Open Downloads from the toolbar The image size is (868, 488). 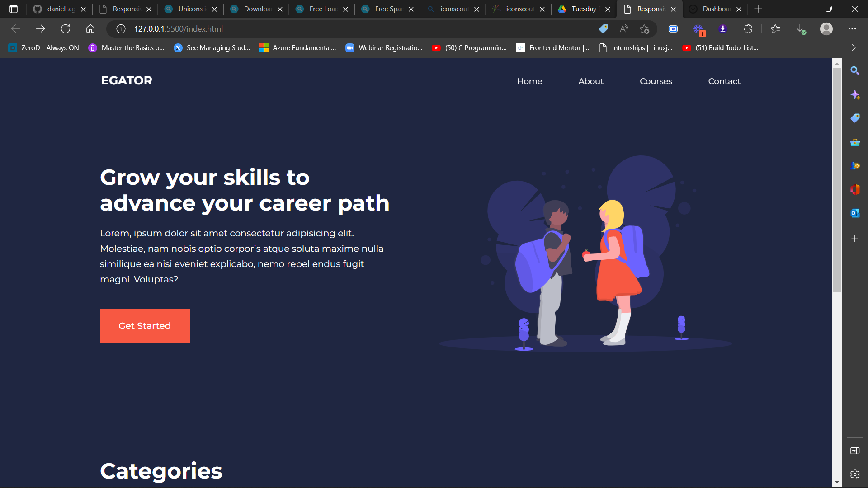click(x=802, y=28)
